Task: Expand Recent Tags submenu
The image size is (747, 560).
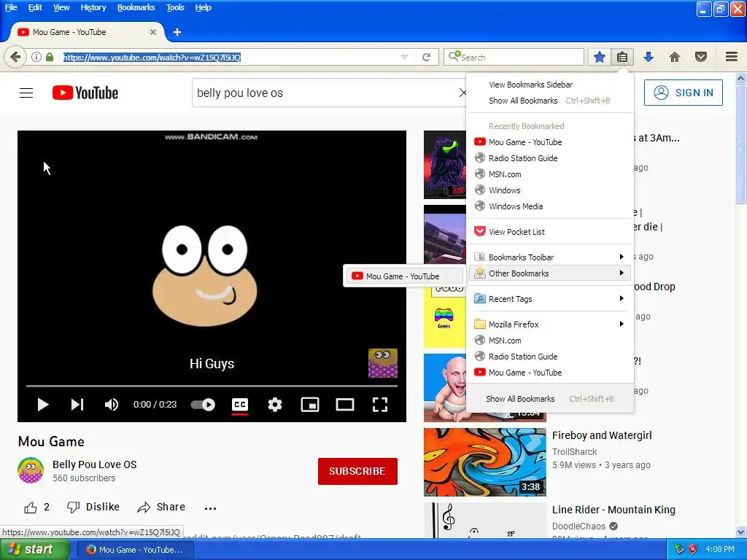Action: [550, 298]
